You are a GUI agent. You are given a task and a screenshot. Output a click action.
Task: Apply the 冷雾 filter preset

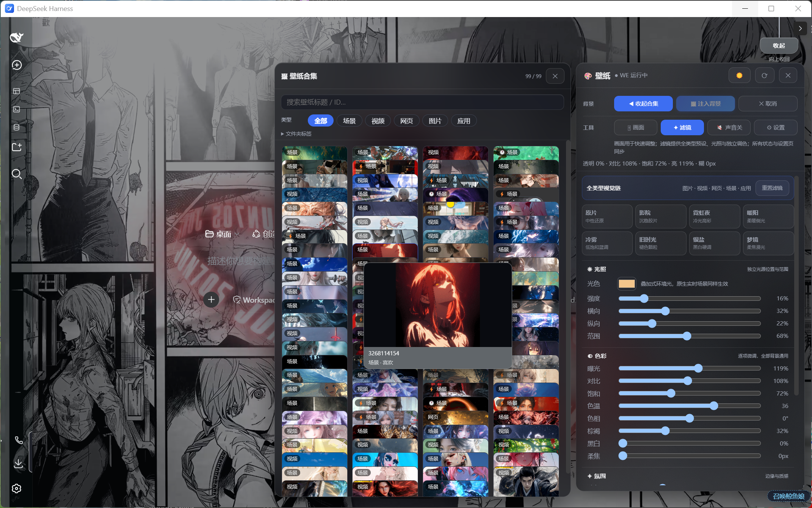click(607, 243)
